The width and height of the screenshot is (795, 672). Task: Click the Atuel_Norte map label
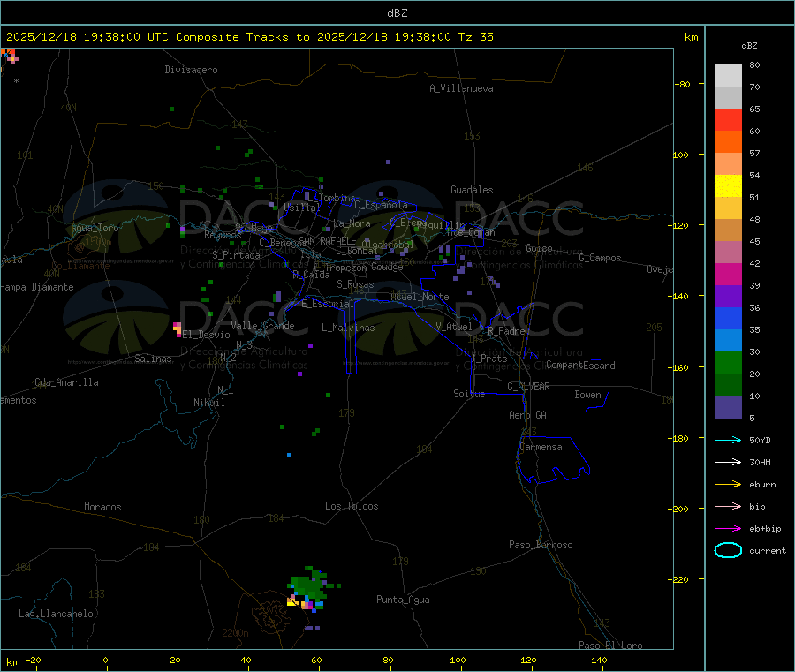[x=420, y=297]
